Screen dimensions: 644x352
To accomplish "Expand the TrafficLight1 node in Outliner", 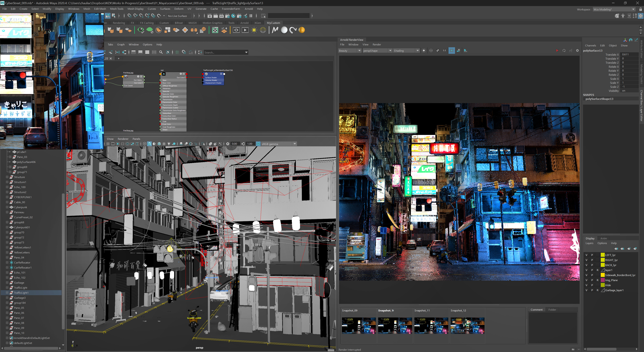I will point(7,292).
